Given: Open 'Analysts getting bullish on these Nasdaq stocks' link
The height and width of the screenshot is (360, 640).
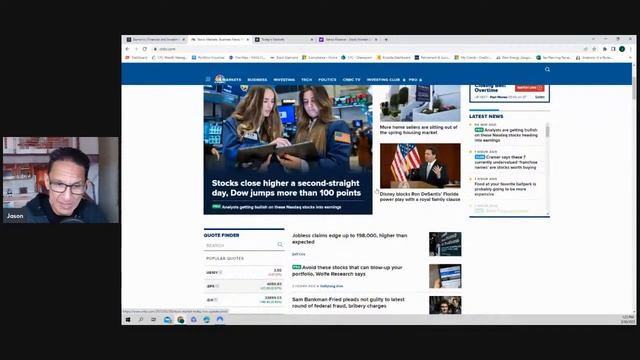Looking at the screenshot, I should (281, 207).
